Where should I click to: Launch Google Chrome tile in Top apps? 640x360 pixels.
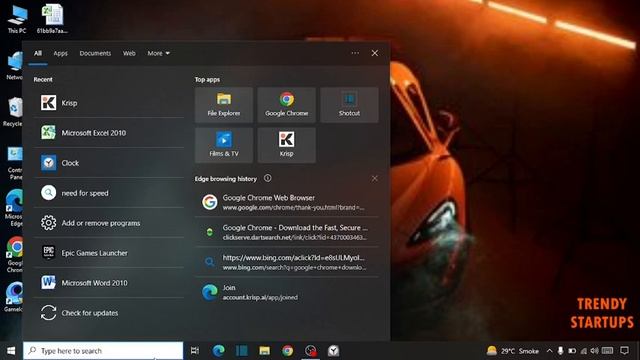287,105
